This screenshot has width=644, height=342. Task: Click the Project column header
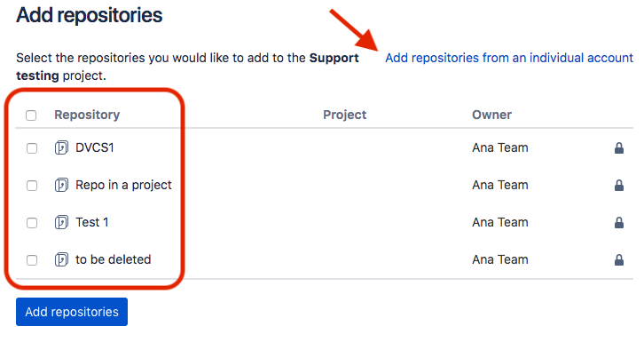click(x=344, y=115)
